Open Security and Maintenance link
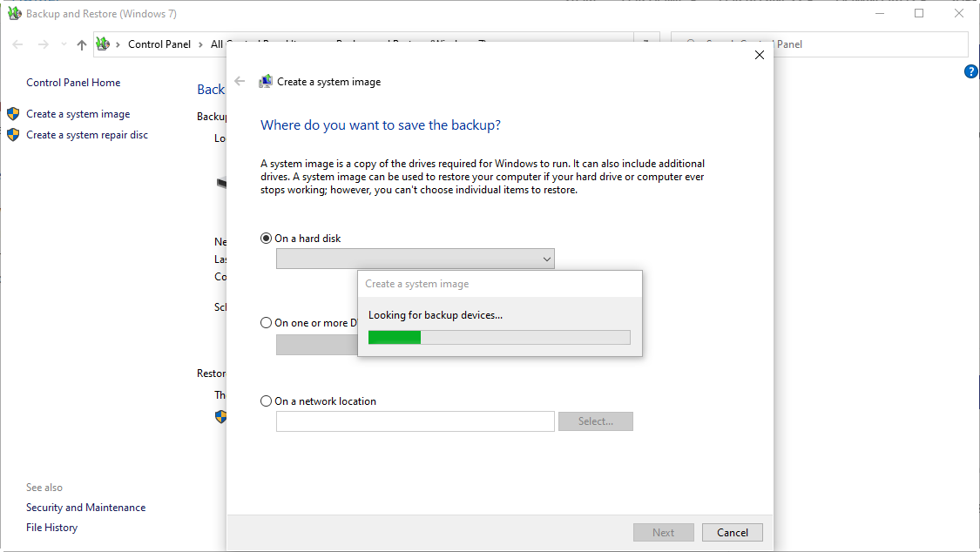 click(x=85, y=508)
